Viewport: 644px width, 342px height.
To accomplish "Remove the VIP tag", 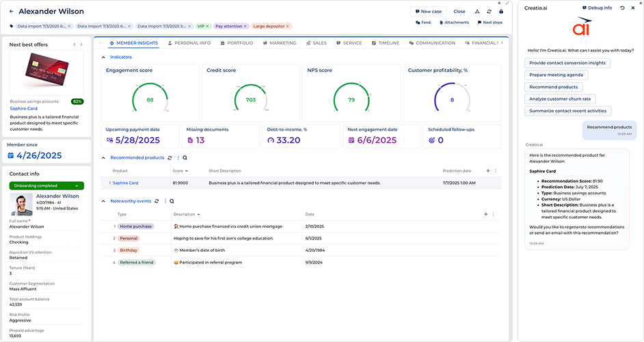I will (x=209, y=26).
